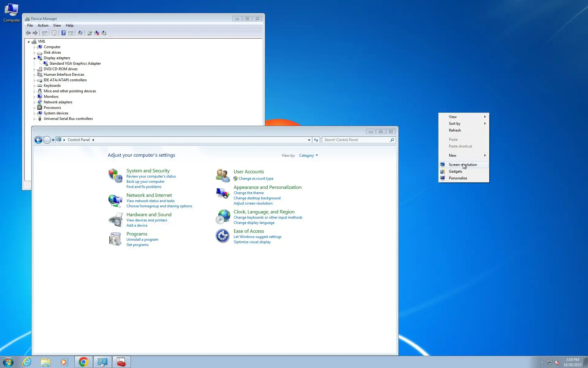The width and height of the screenshot is (588, 368).
Task: Click the Help icon in Device Manager toolbar
Action: pos(63,33)
